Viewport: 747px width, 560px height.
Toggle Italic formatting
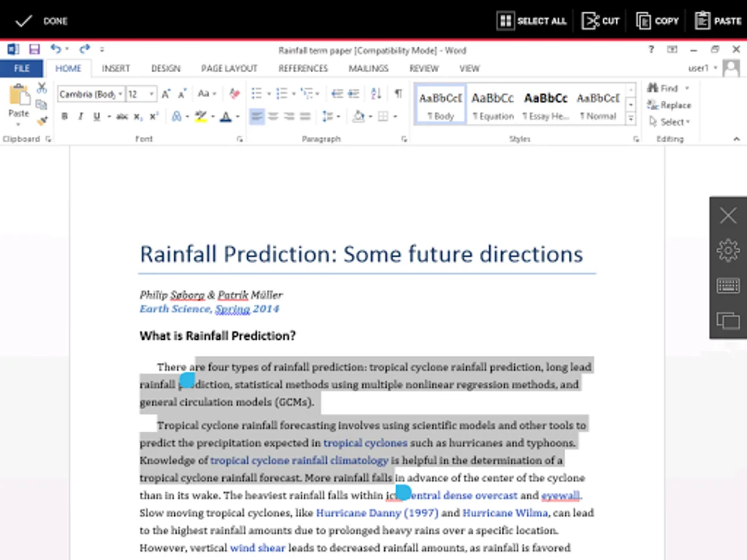80,116
